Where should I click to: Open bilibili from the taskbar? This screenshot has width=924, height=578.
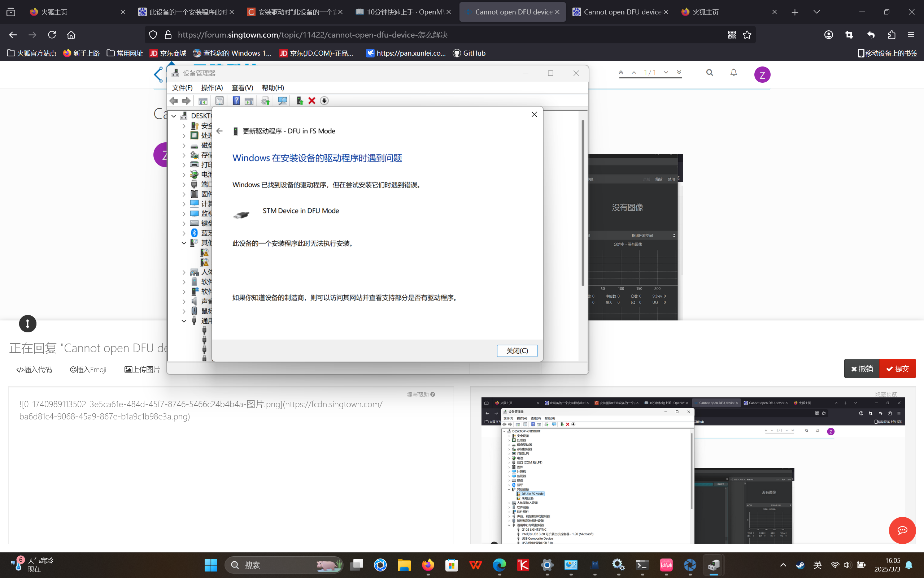(x=666, y=565)
